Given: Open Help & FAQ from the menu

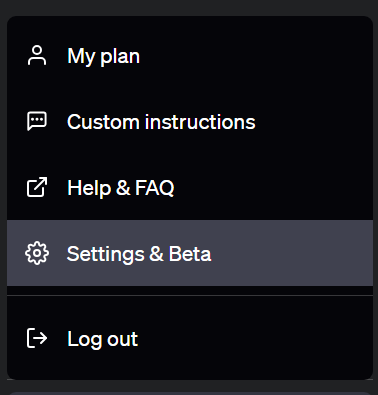Looking at the screenshot, I should coord(190,187).
